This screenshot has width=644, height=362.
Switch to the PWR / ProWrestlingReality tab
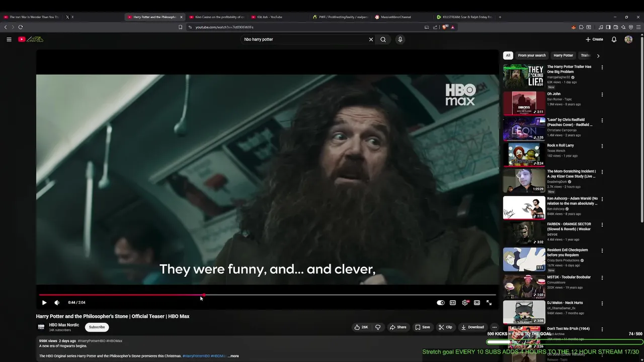coord(340,17)
